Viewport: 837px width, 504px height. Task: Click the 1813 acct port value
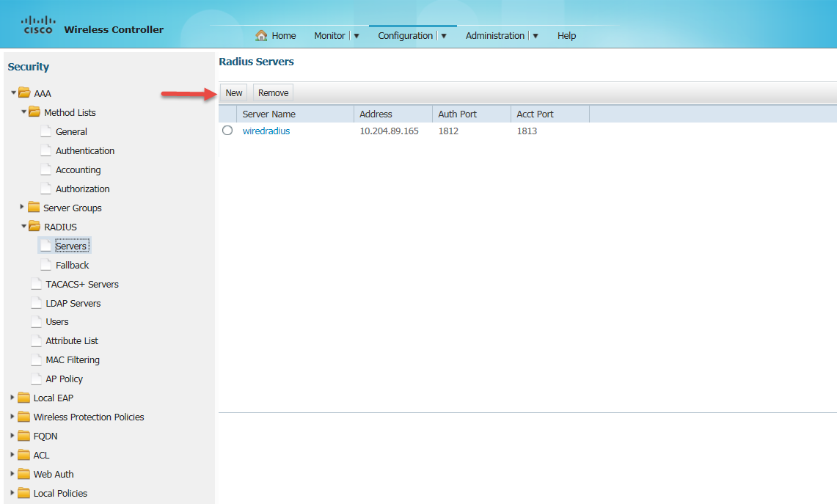[x=527, y=131]
